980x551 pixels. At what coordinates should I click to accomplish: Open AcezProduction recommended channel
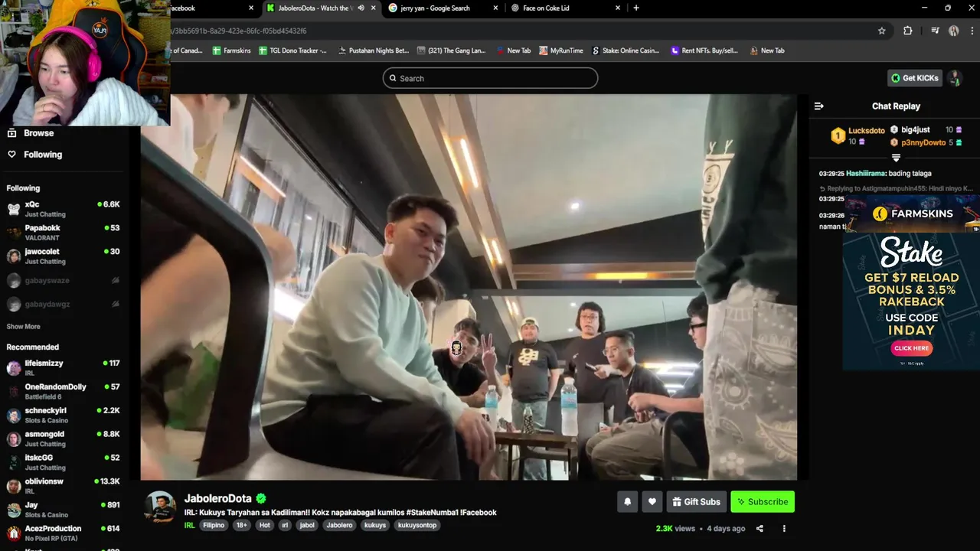coord(63,533)
